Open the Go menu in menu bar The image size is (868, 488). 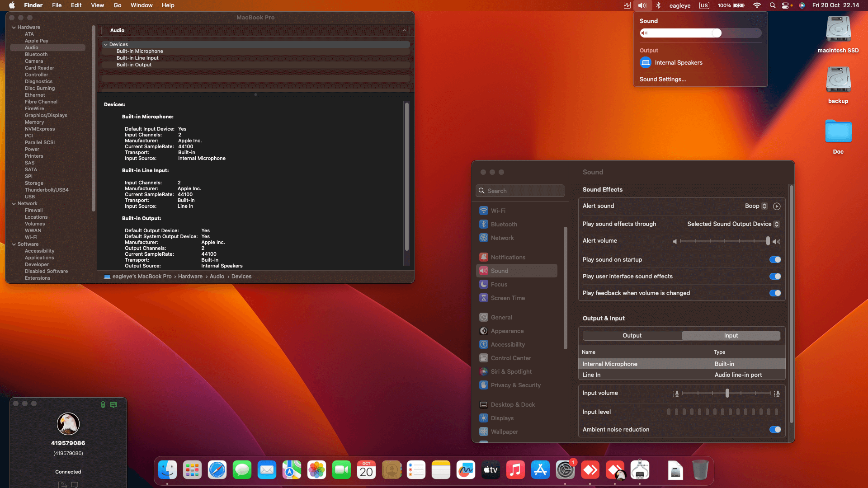[x=118, y=5]
